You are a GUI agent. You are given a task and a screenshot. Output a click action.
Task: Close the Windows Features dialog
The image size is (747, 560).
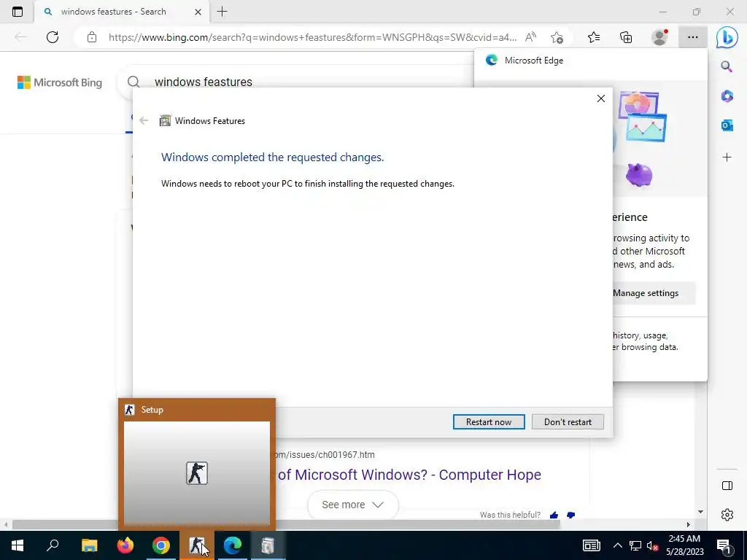tap(601, 98)
